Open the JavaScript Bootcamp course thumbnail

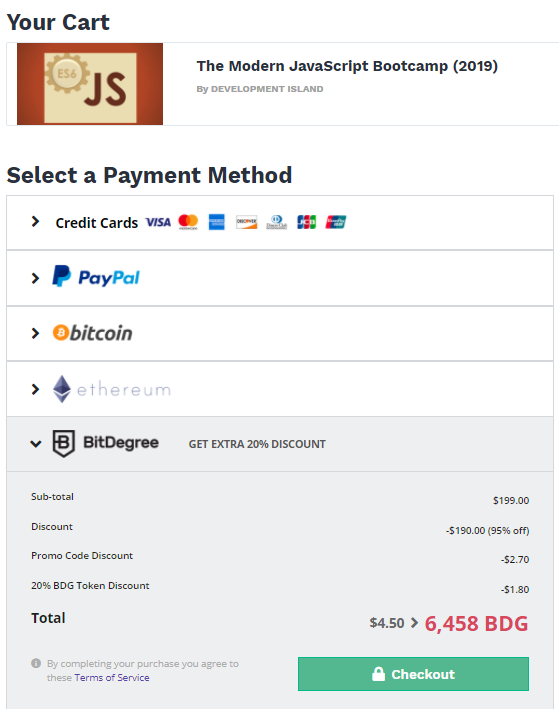[x=90, y=84]
